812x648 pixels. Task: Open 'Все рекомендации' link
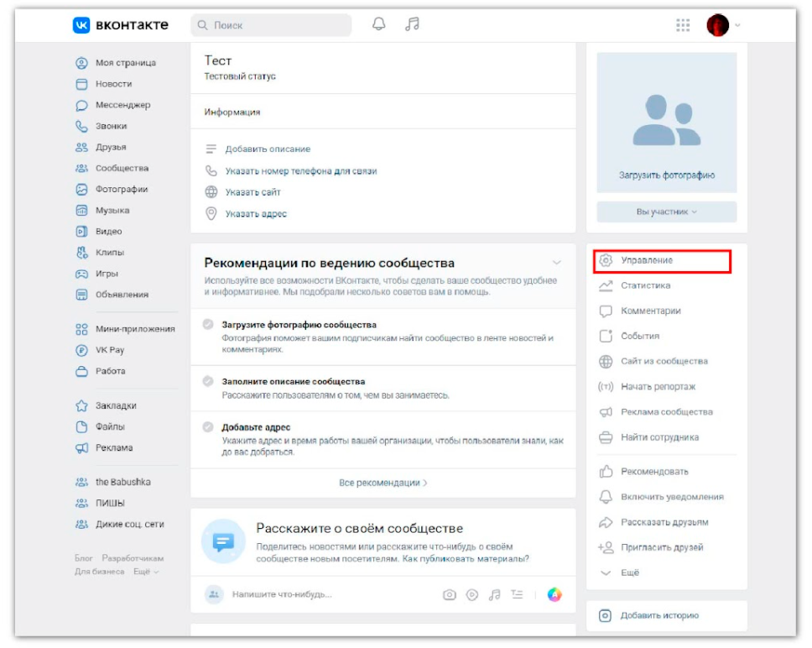(x=383, y=483)
